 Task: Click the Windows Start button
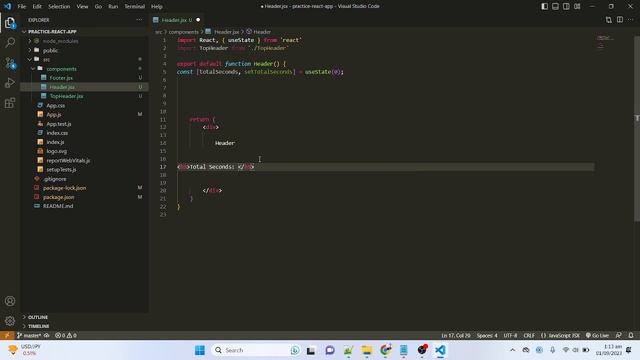tap(200, 350)
